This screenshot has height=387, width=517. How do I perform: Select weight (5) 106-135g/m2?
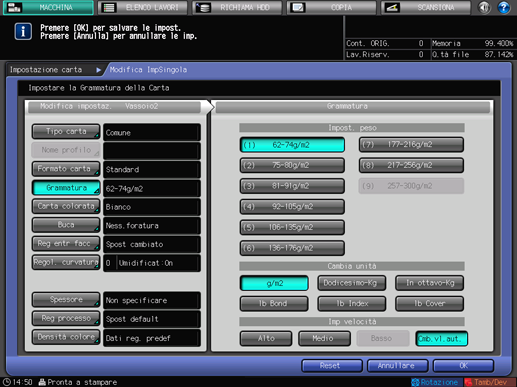click(292, 228)
